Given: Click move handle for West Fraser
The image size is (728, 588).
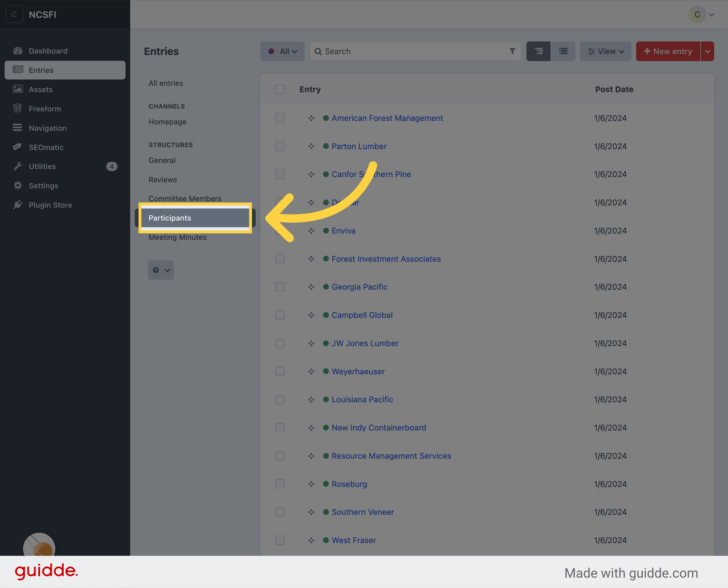Looking at the screenshot, I should pos(311,540).
